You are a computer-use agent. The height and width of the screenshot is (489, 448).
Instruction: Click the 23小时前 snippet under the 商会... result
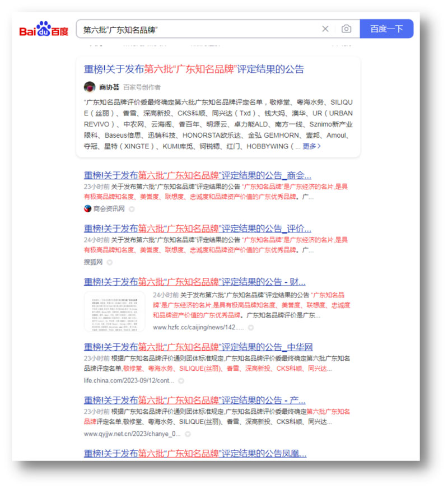point(216,192)
